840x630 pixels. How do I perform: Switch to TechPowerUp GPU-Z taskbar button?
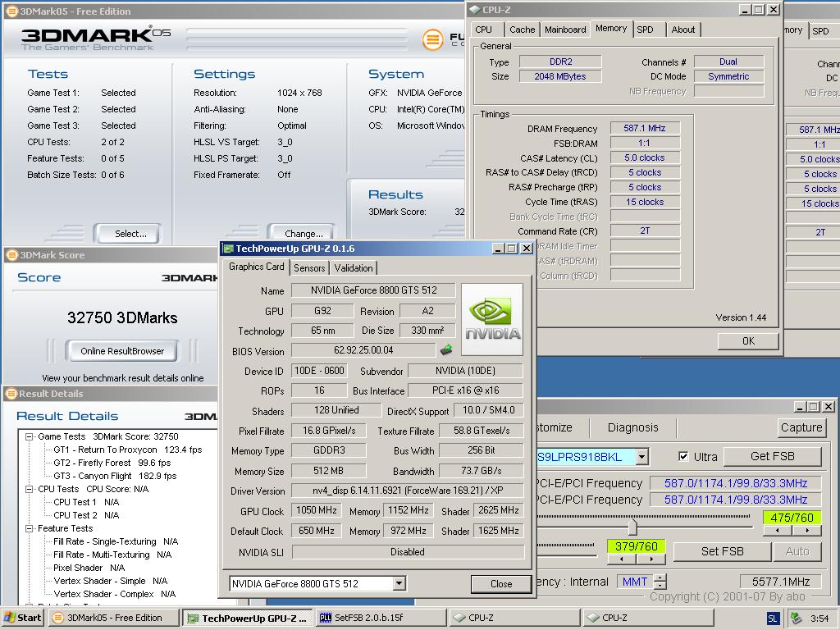tap(248, 619)
